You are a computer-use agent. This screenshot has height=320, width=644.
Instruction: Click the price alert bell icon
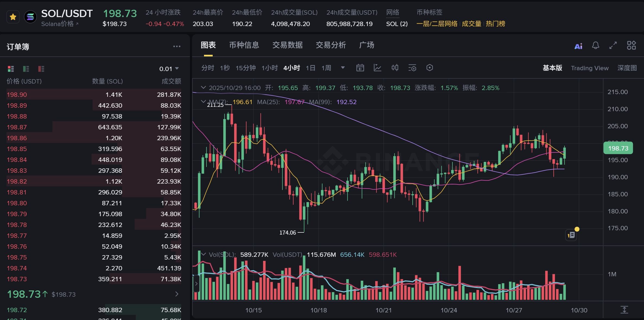pos(595,45)
